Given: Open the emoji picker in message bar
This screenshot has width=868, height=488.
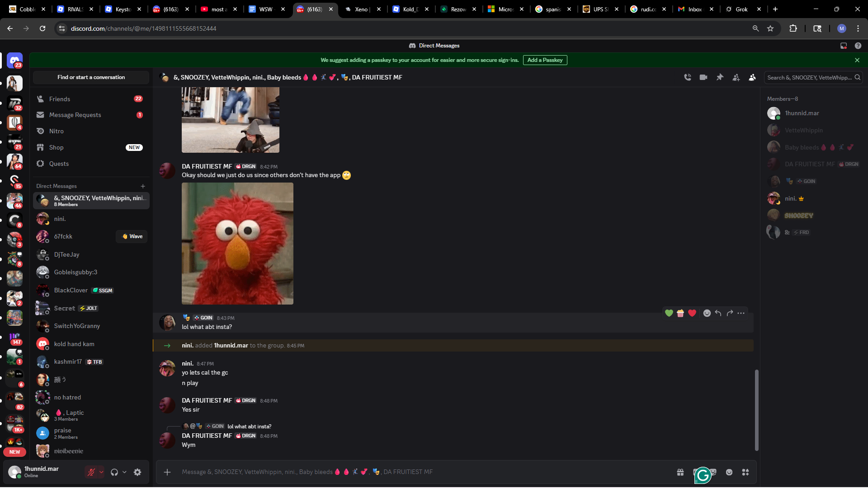Looking at the screenshot, I should [x=729, y=472].
